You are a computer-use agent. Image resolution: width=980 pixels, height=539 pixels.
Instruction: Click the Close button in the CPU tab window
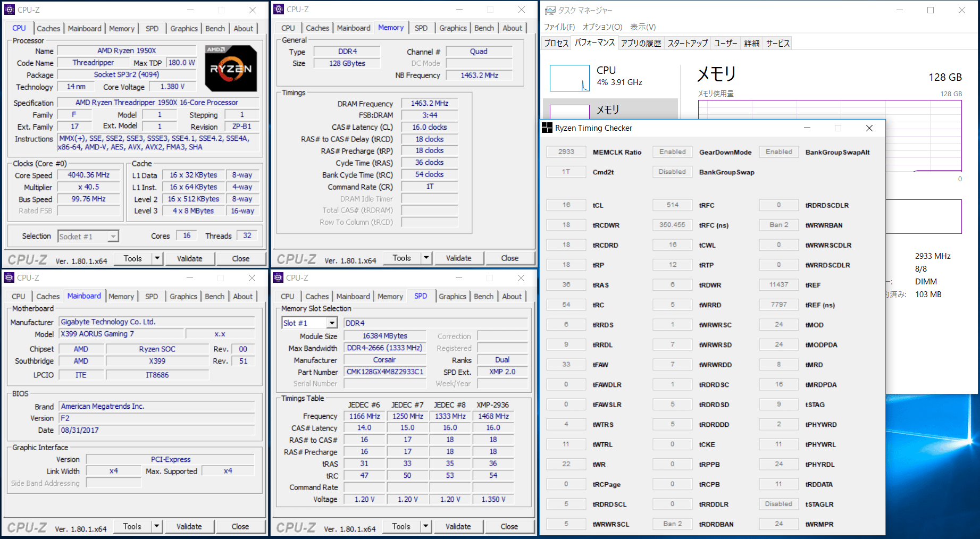240,258
